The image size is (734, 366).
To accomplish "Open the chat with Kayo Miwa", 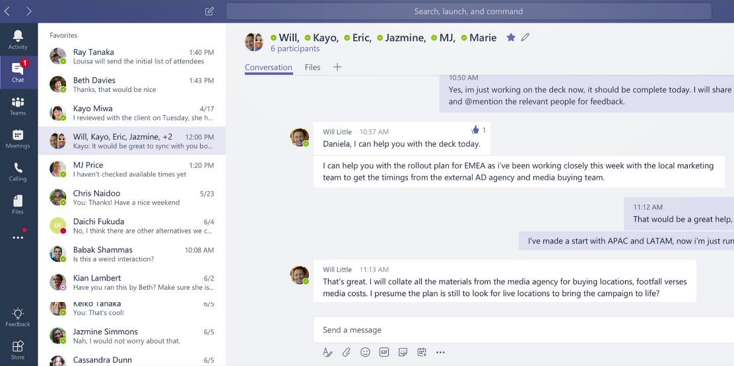I will [132, 113].
